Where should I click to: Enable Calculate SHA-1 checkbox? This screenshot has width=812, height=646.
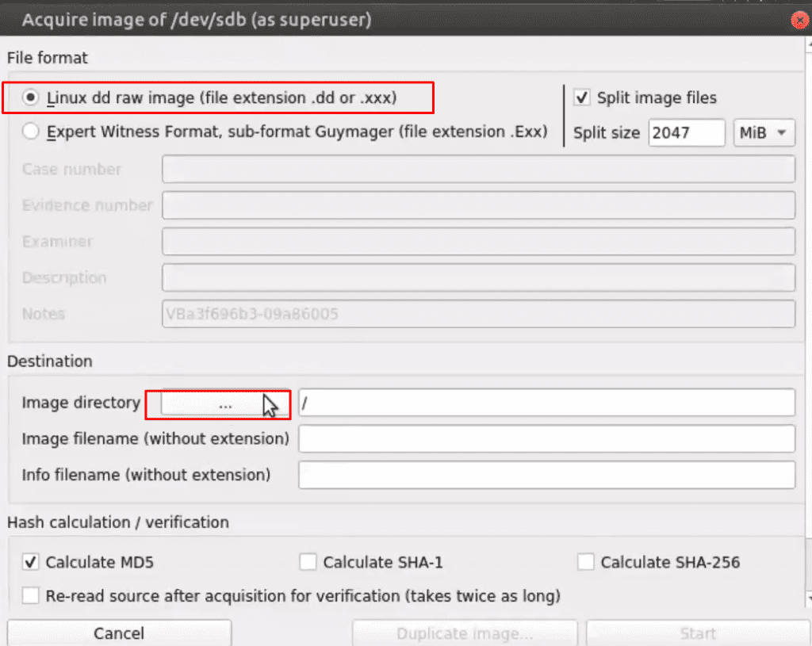(x=308, y=562)
